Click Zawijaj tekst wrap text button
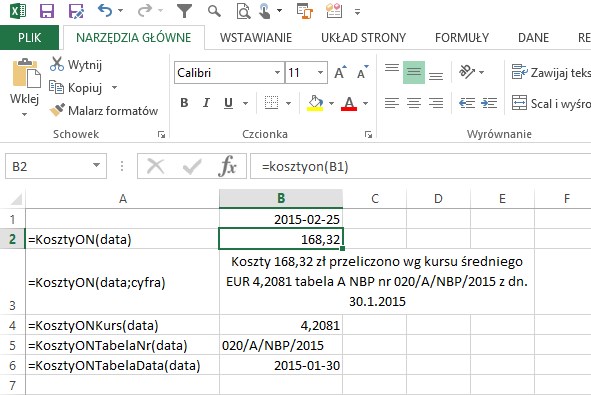Image resolution: width=591 pixels, height=395 pixels. coord(551,72)
